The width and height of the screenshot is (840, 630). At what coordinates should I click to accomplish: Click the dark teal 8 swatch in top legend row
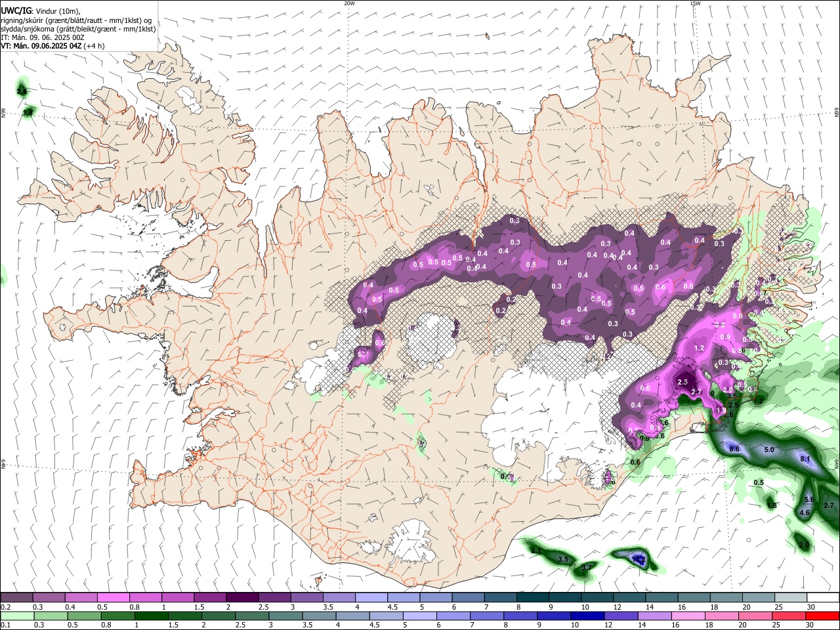coord(532,598)
